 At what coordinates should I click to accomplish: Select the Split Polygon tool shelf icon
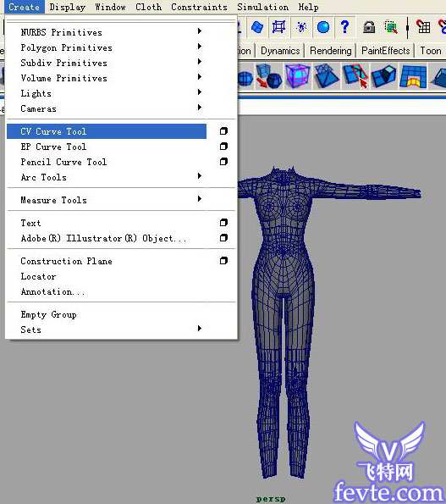pyautogui.click(x=355, y=76)
